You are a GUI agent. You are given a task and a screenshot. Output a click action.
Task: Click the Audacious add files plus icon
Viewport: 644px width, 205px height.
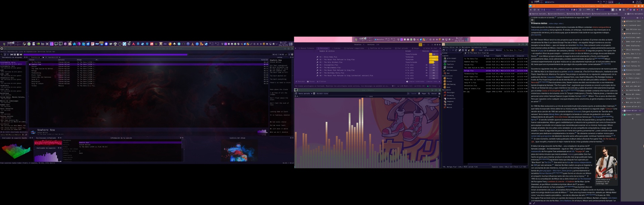(x=8, y=54)
